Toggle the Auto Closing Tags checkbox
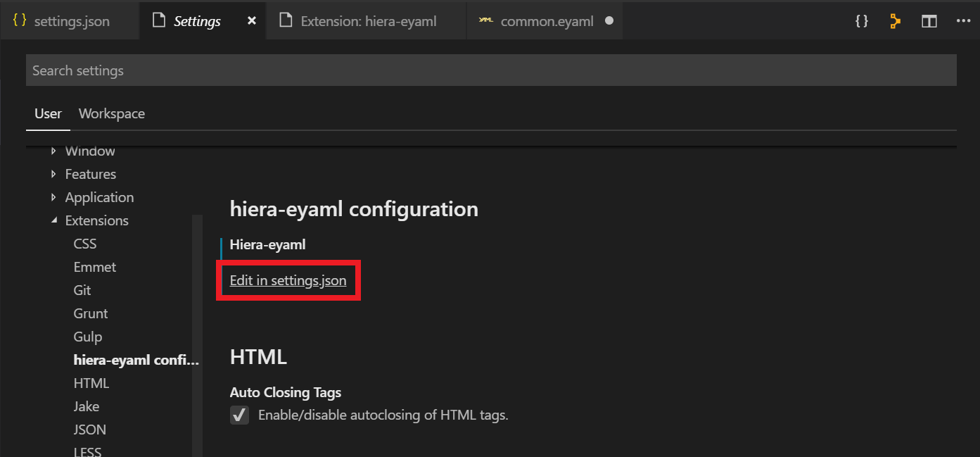The image size is (980, 457). click(239, 415)
